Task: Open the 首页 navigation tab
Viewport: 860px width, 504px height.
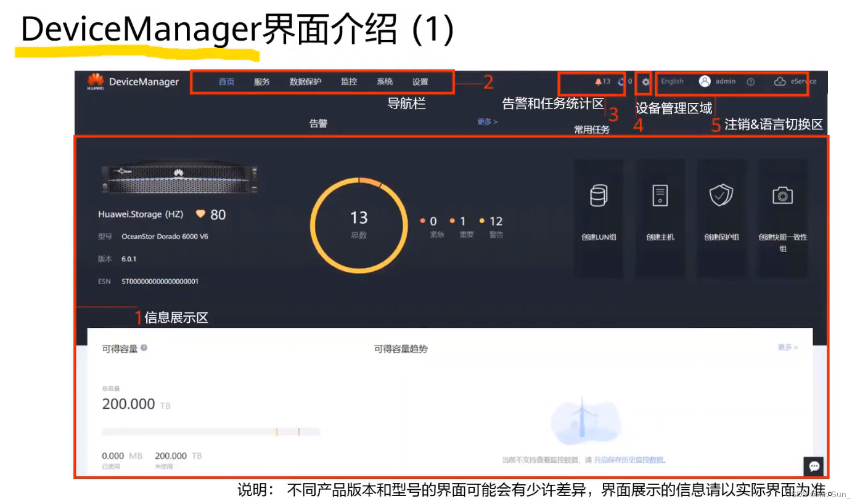Action: point(226,82)
